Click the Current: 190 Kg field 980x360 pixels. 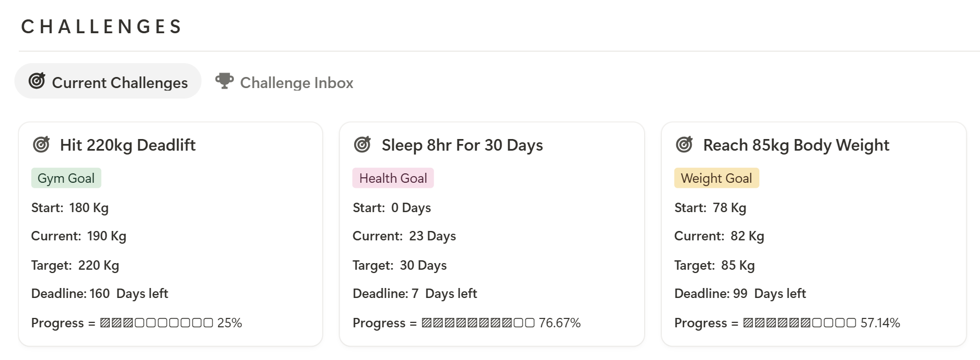(79, 236)
